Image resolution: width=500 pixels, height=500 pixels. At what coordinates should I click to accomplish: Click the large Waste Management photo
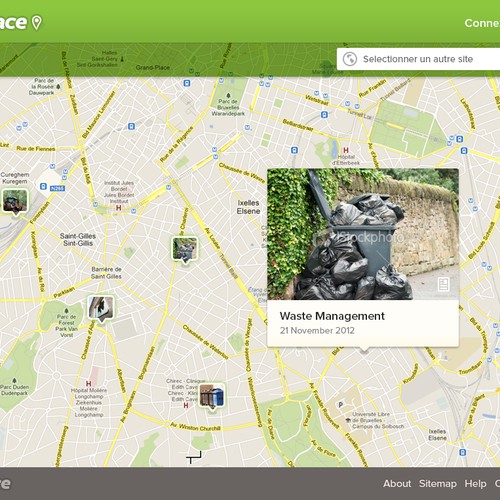click(x=363, y=234)
